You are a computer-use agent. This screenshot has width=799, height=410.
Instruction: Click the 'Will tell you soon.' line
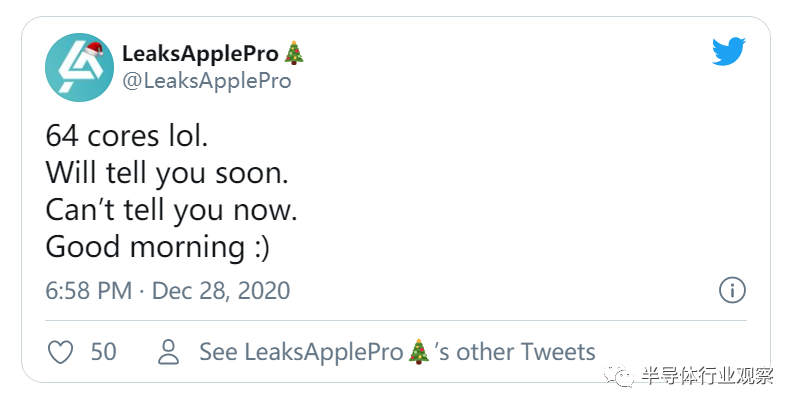point(167,173)
